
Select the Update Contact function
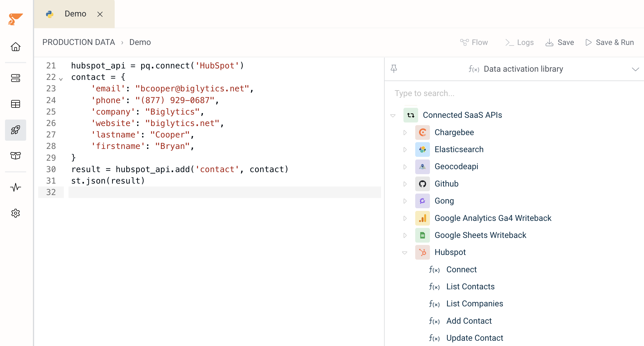(x=475, y=338)
